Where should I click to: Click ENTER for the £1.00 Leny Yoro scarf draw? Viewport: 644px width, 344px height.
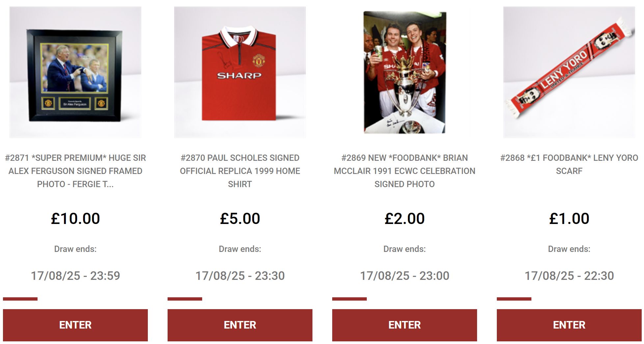coord(569,325)
